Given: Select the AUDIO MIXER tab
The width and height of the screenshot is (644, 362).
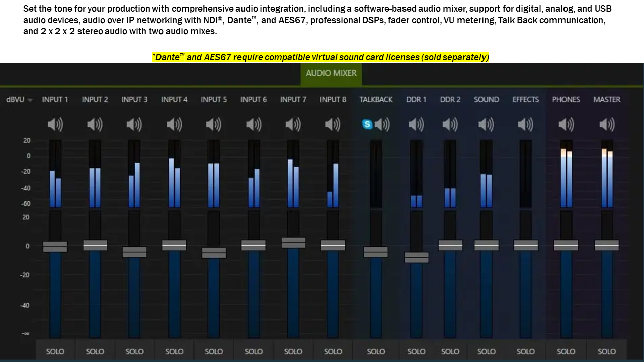Looking at the screenshot, I should pos(331,73).
